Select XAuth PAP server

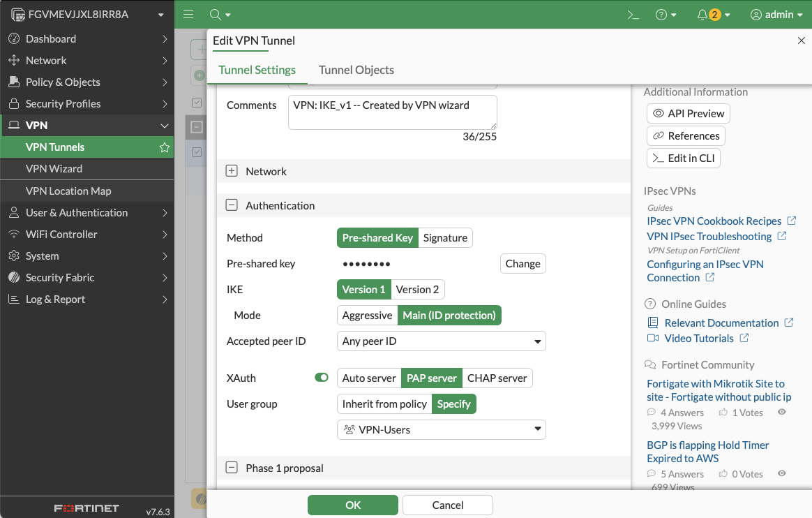pos(432,378)
